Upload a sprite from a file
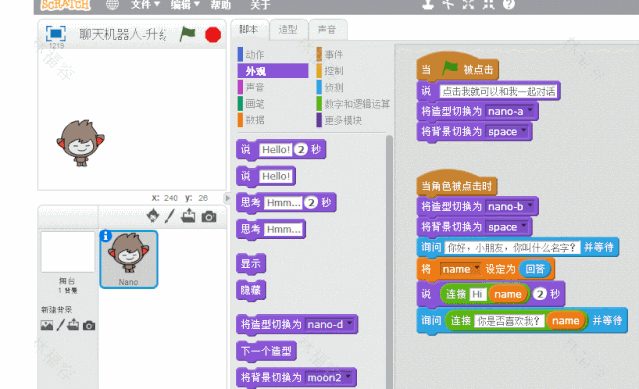 [188, 215]
